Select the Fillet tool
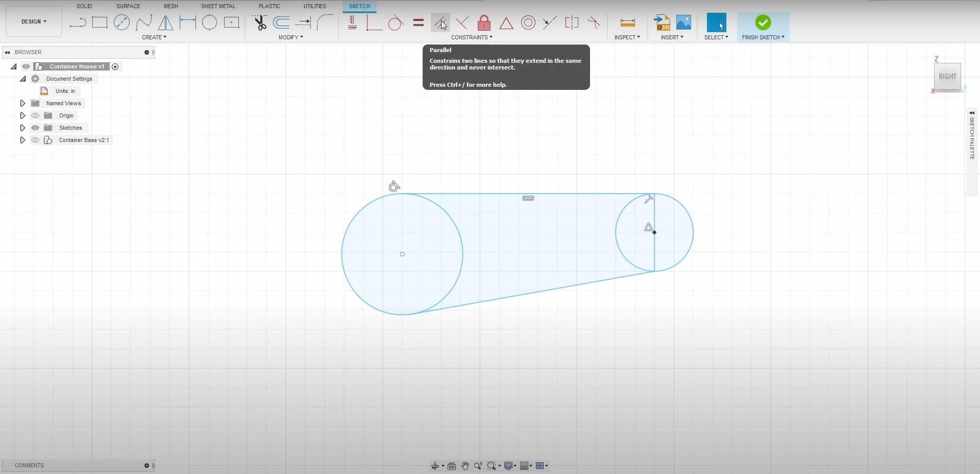The height and width of the screenshot is (474, 980). pyautogui.click(x=325, y=22)
